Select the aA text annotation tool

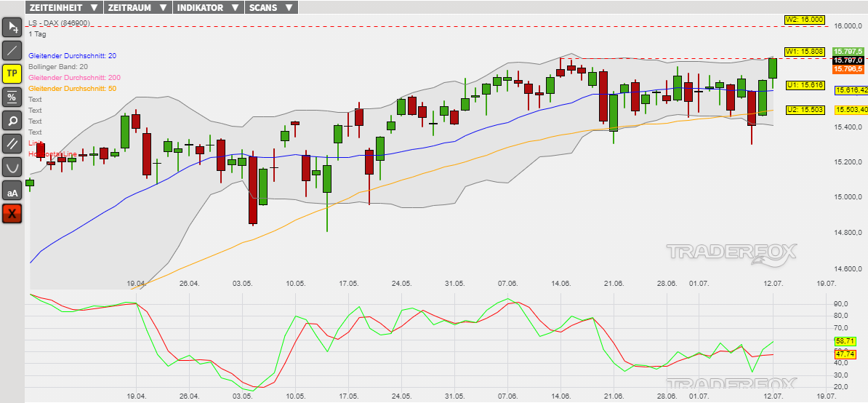click(x=12, y=191)
